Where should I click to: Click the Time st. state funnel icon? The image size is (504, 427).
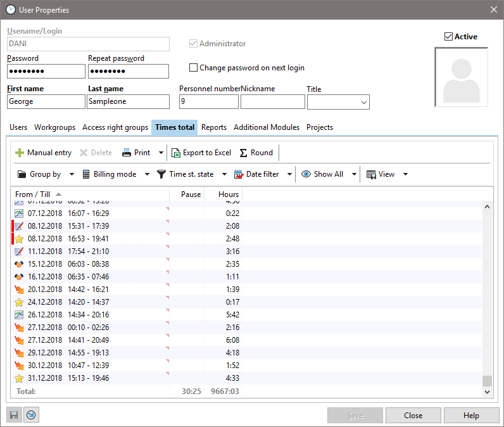pyautogui.click(x=161, y=174)
